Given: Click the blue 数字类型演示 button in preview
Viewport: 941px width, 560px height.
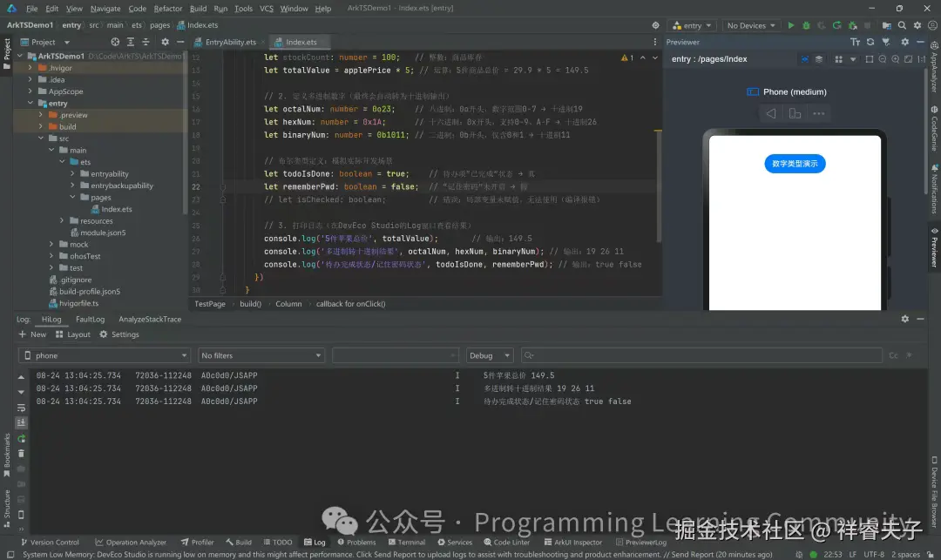Looking at the screenshot, I should point(795,164).
